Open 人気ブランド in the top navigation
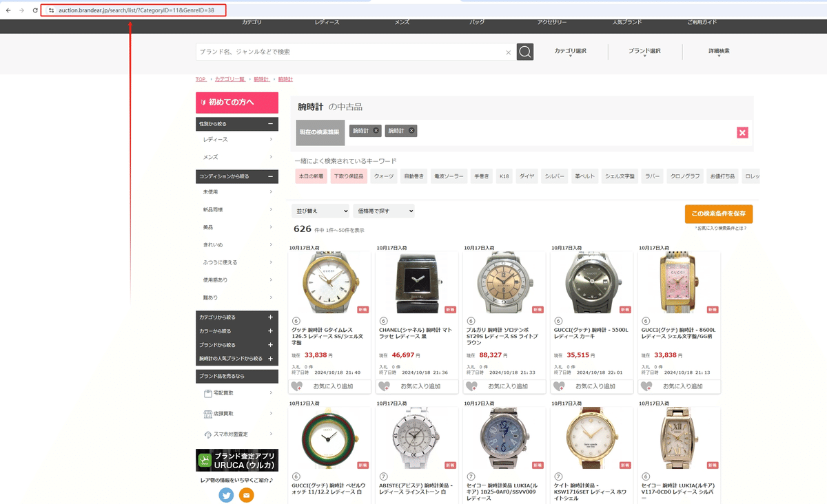 tap(627, 23)
